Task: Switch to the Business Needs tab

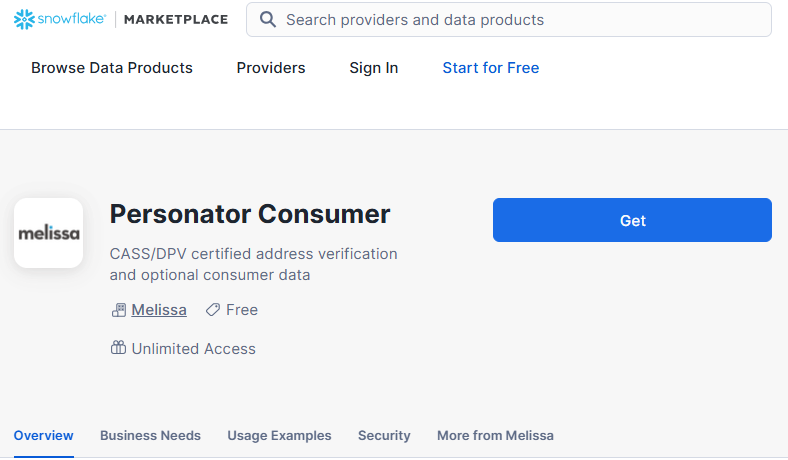Action: pyautogui.click(x=150, y=435)
